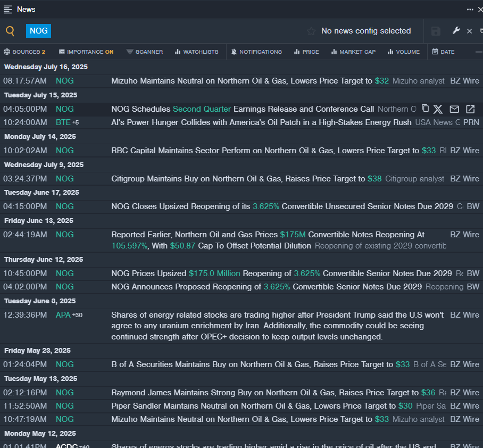Screen dimensions: 483x448
Task: Click the 'Monday May 12, 2025' date header
Action: click(40, 434)
